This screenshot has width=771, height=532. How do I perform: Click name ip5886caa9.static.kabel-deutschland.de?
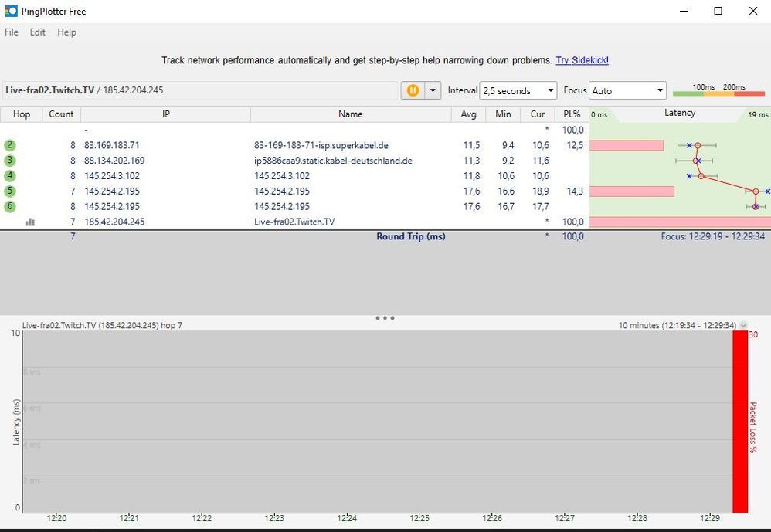tap(334, 161)
